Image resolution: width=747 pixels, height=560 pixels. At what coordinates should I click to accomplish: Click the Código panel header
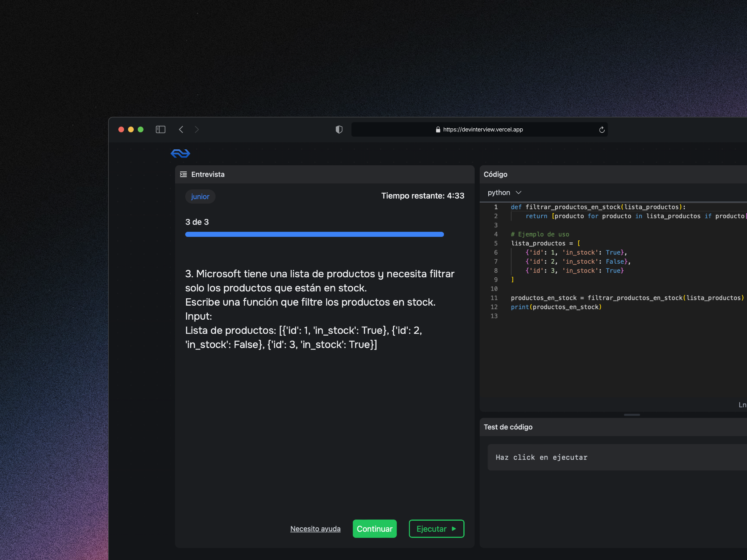point(613,174)
